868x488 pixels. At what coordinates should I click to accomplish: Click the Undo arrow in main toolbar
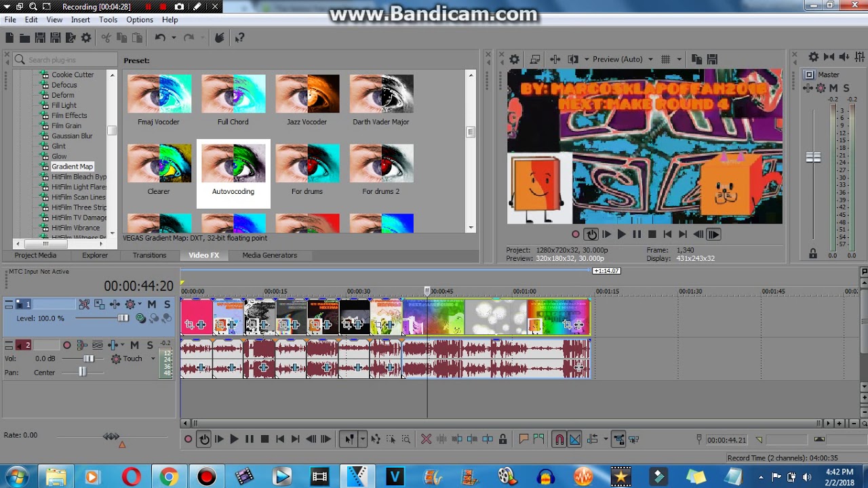(160, 38)
